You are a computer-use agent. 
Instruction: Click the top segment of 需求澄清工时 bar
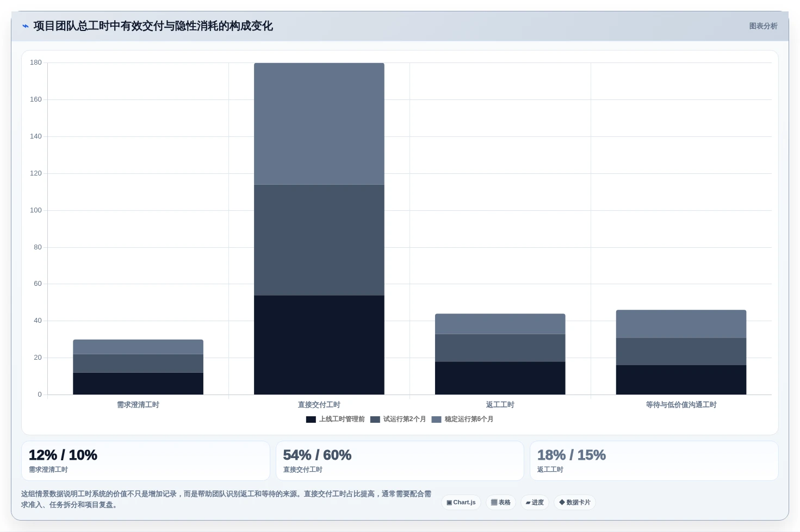(138, 347)
